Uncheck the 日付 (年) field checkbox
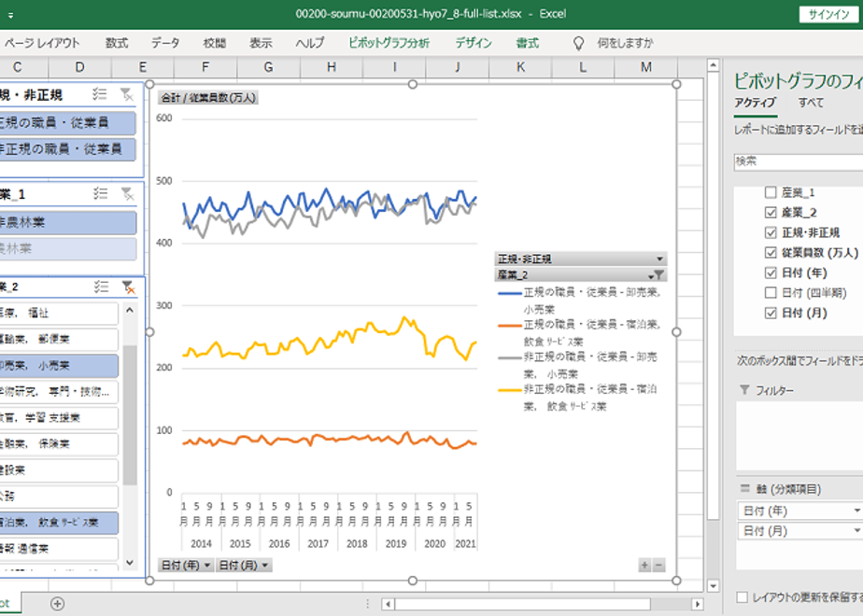The image size is (863, 616). (771, 273)
